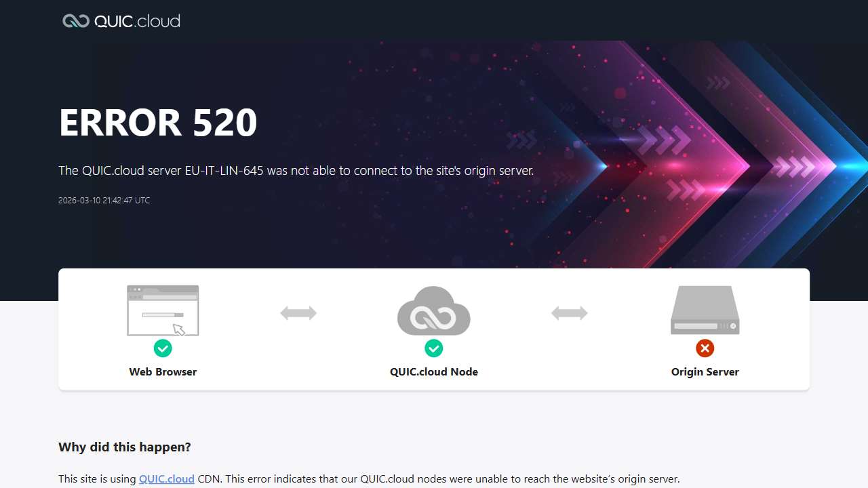868x488 pixels.
Task: Open the QUIC.cloud CDN hyperlink
Action: point(167,479)
